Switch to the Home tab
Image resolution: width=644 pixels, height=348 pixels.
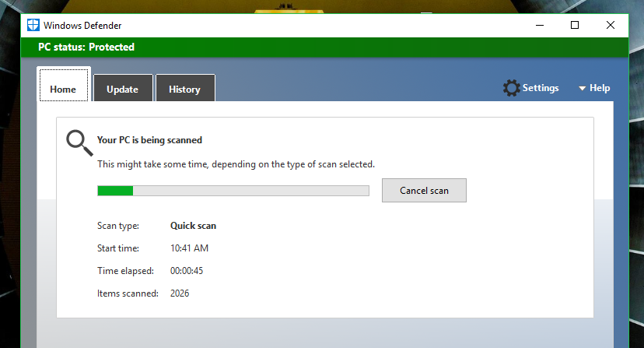click(64, 85)
